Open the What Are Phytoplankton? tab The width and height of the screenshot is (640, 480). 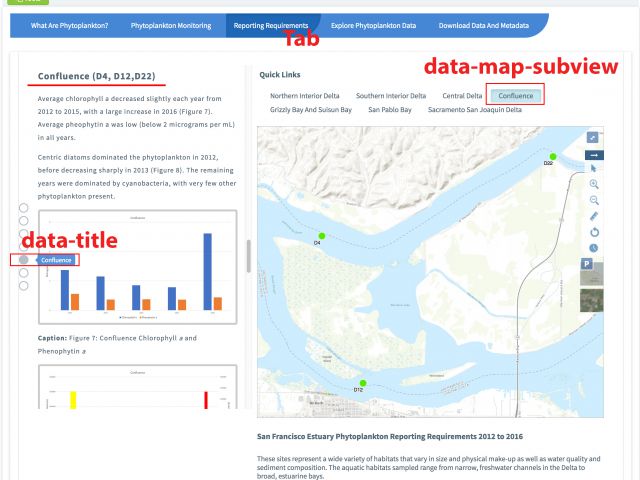coord(70,24)
